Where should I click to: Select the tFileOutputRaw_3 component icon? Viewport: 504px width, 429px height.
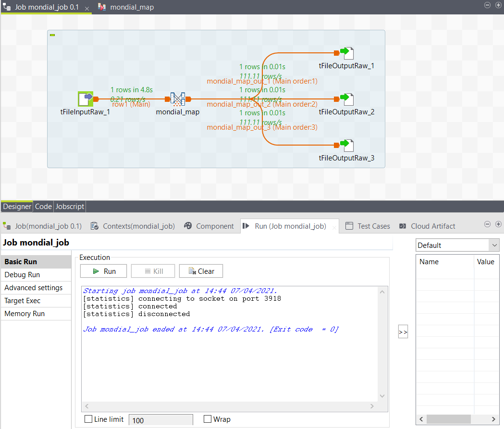[x=347, y=145]
